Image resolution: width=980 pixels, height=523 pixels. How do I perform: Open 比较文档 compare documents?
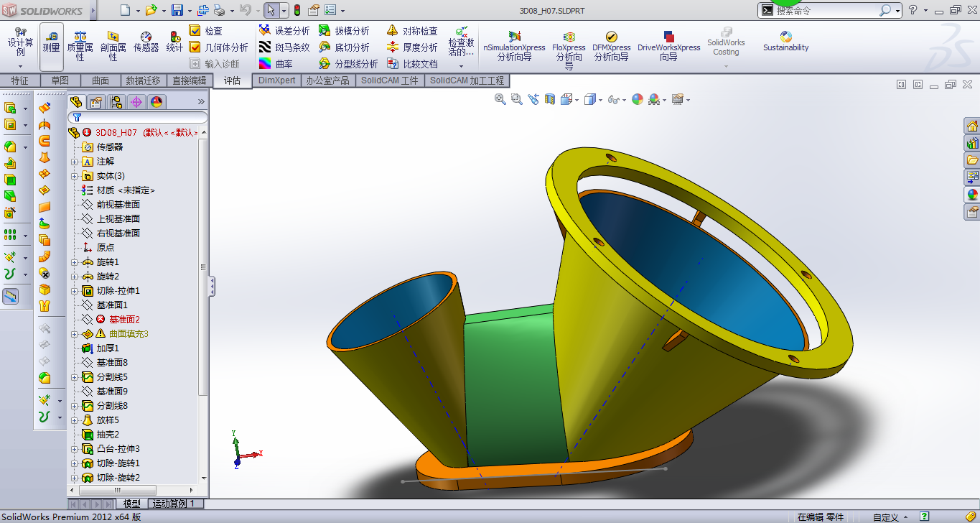pyautogui.click(x=412, y=64)
